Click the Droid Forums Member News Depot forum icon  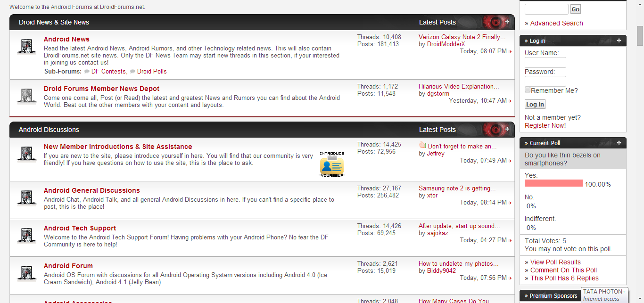tap(27, 95)
